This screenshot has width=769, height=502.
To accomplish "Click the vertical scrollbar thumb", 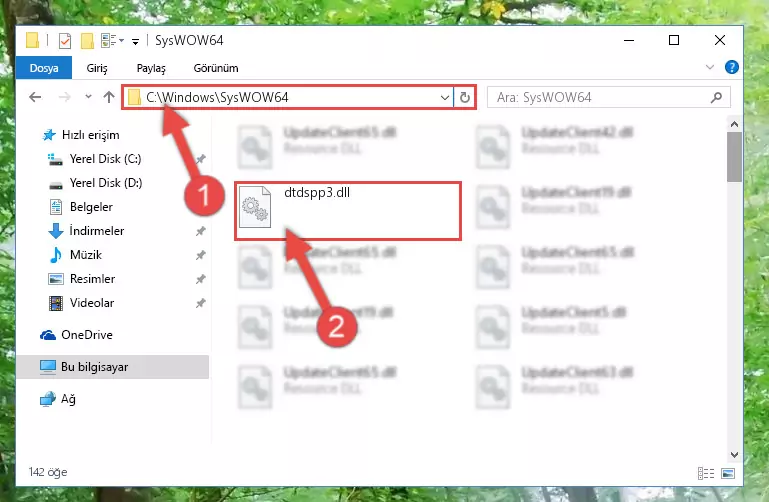I will (x=734, y=157).
